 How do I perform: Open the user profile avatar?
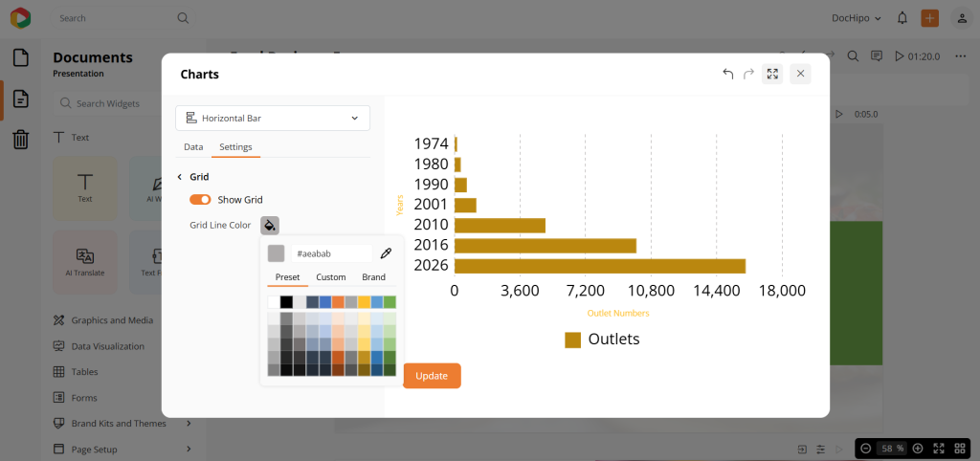tap(961, 18)
